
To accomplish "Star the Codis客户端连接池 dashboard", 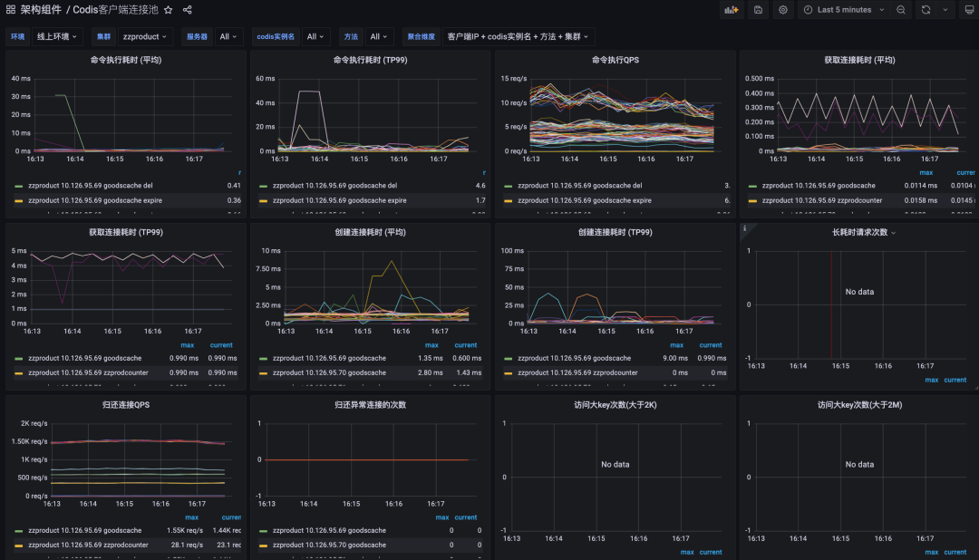I will [168, 10].
